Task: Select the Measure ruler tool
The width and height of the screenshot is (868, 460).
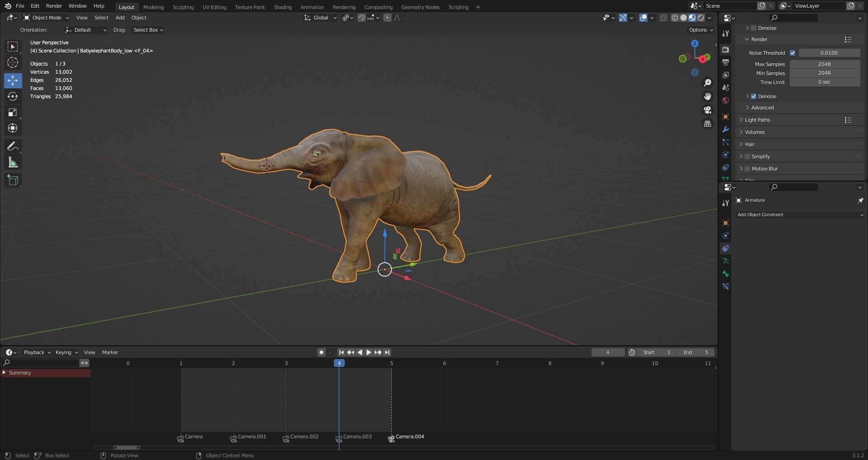Action: tap(13, 162)
